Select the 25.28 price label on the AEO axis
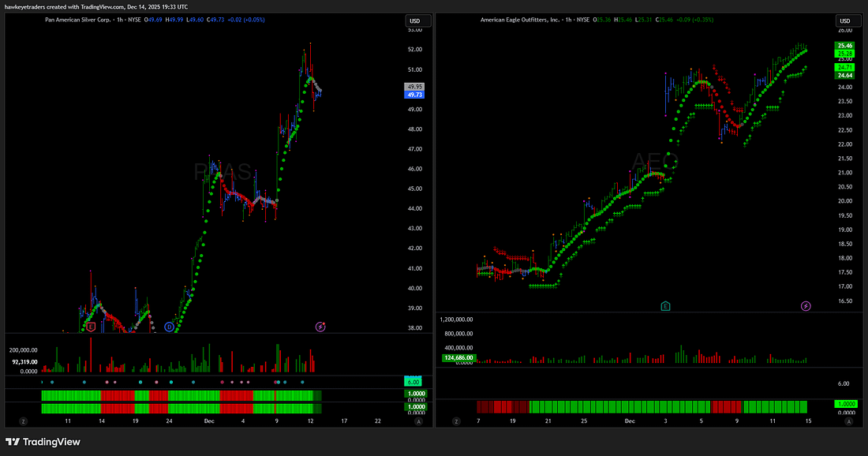The height and width of the screenshot is (456, 868). click(x=845, y=54)
